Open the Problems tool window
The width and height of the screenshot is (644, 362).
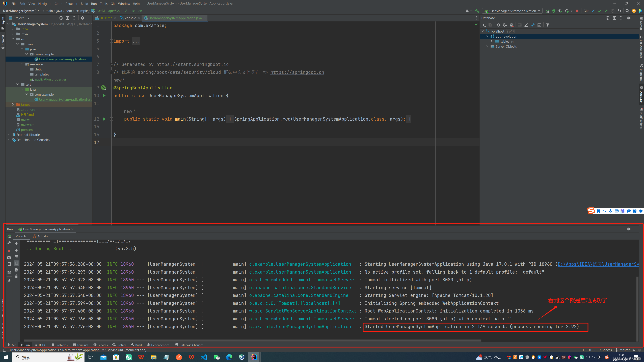tap(60, 345)
